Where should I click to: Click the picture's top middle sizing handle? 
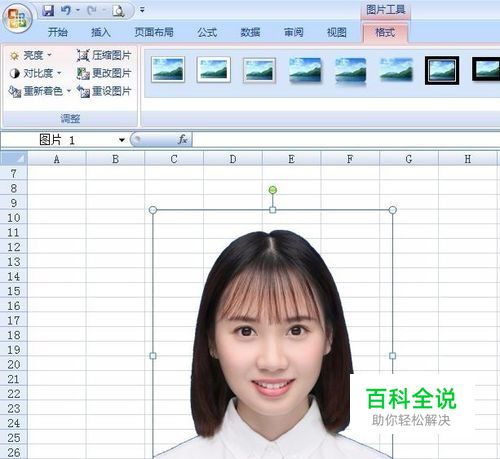pyautogui.click(x=273, y=210)
